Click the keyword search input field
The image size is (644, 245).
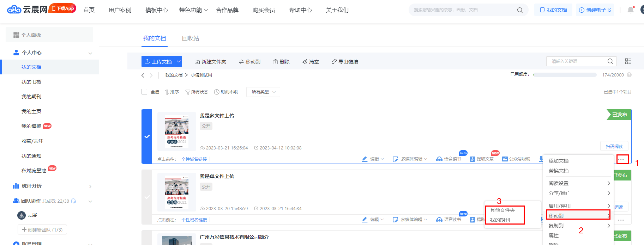[x=577, y=61]
